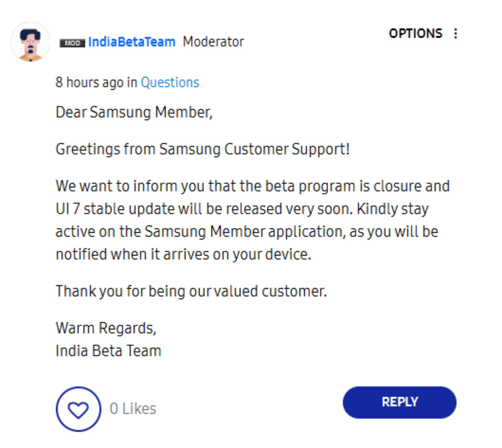Click the 0 Likes count
Viewport: 502px width, 448px height.
pos(133,409)
